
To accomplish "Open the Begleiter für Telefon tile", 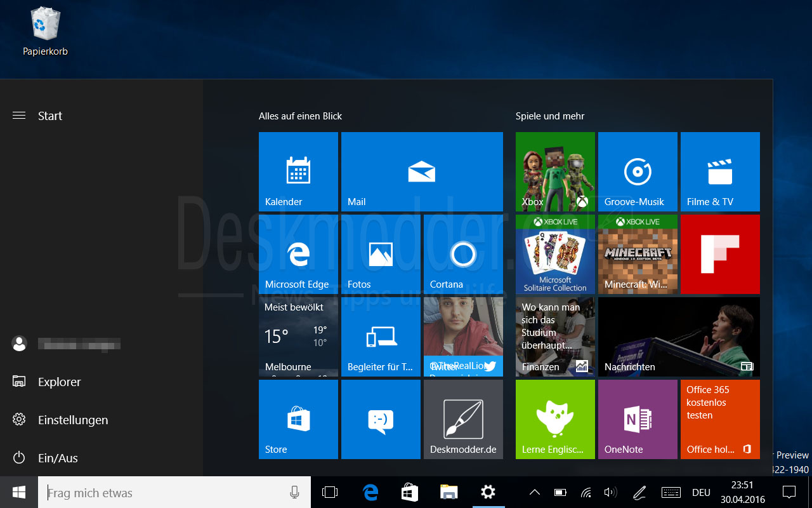I will 381,337.
